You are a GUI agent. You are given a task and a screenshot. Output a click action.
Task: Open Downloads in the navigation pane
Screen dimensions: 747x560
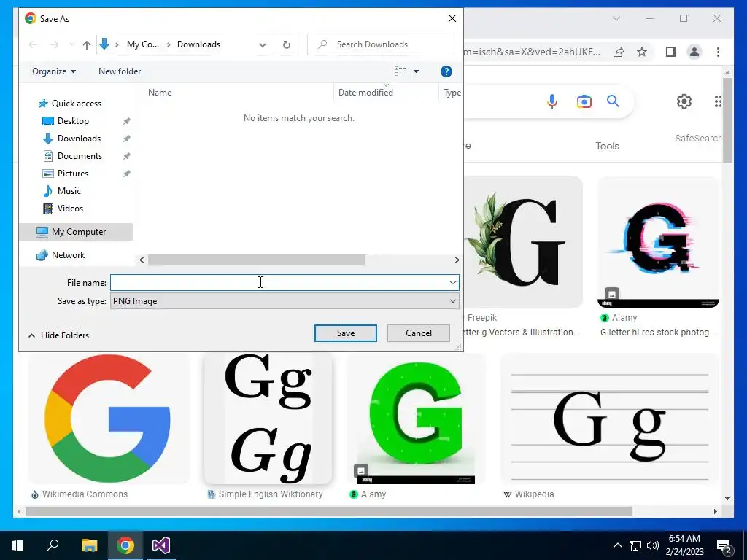pyautogui.click(x=79, y=139)
